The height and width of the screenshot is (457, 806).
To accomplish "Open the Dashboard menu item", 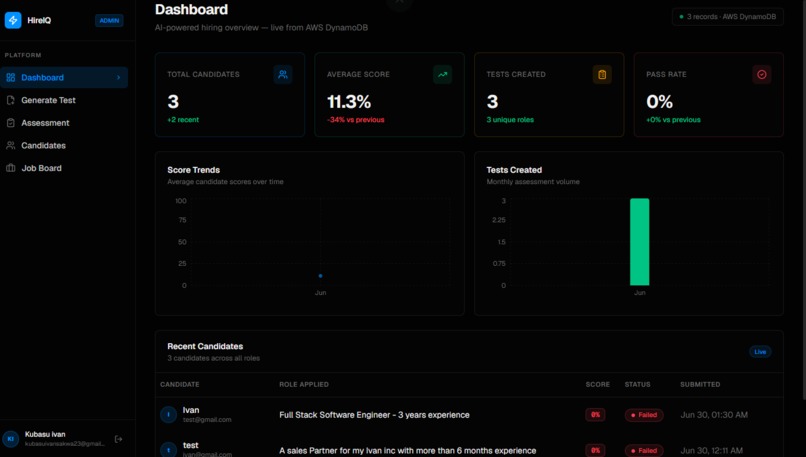I will tap(64, 78).
